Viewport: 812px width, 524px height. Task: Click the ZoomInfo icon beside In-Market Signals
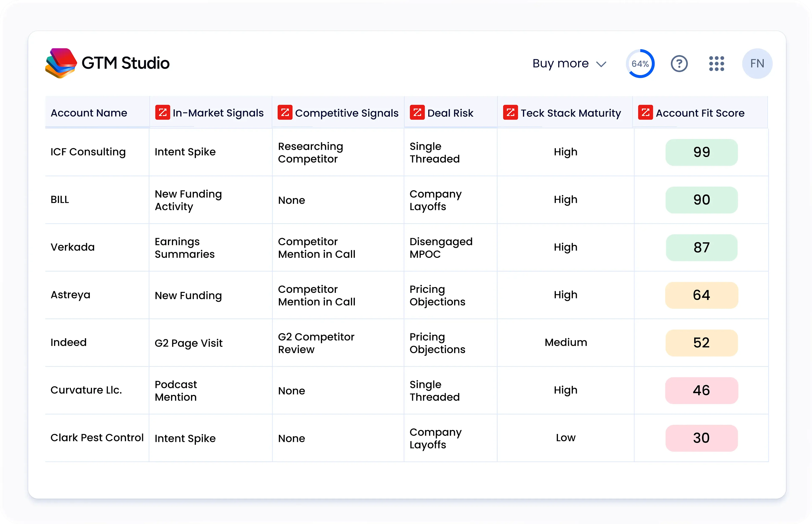(162, 113)
